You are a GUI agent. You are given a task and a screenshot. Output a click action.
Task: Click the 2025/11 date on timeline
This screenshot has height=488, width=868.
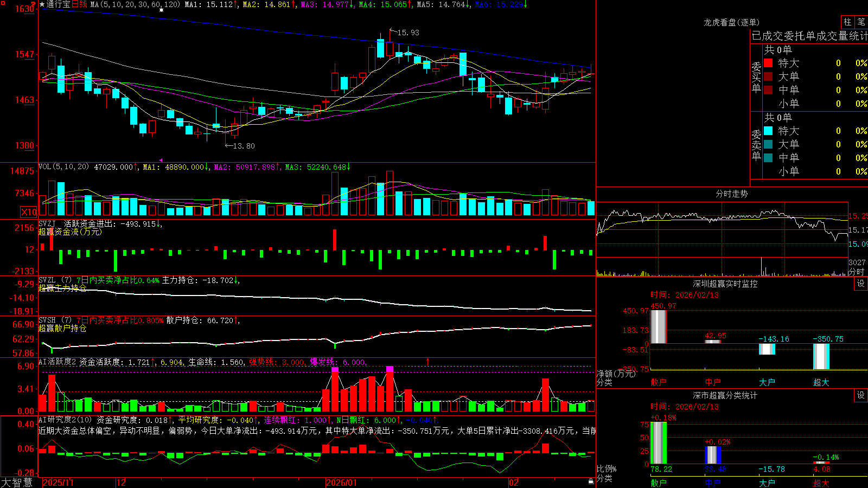point(58,483)
